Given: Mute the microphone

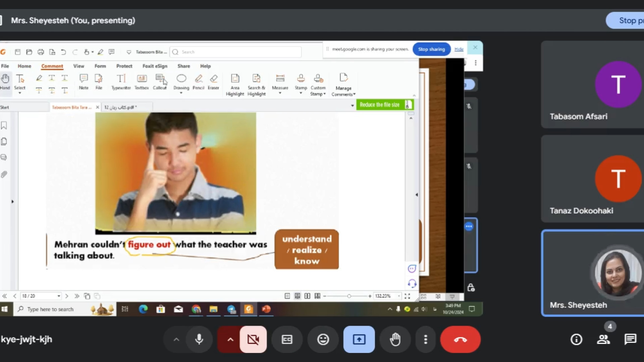Looking at the screenshot, I should pyautogui.click(x=199, y=339).
